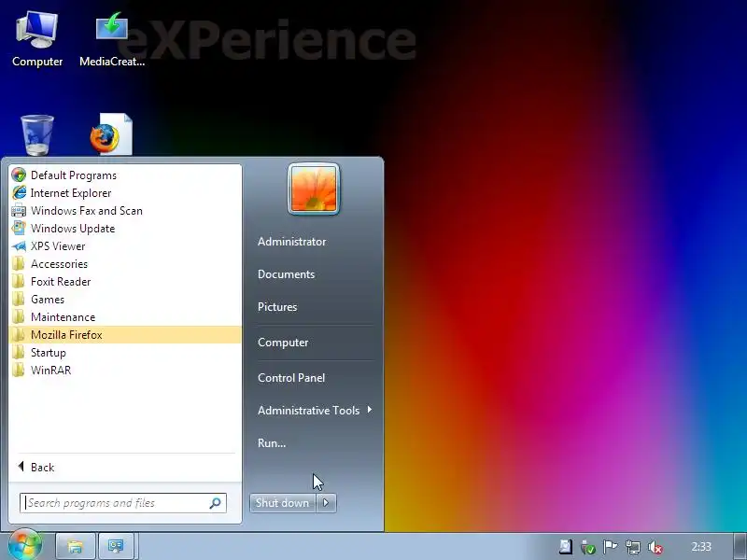Open Control Panel
The image size is (747, 560).
291,378
